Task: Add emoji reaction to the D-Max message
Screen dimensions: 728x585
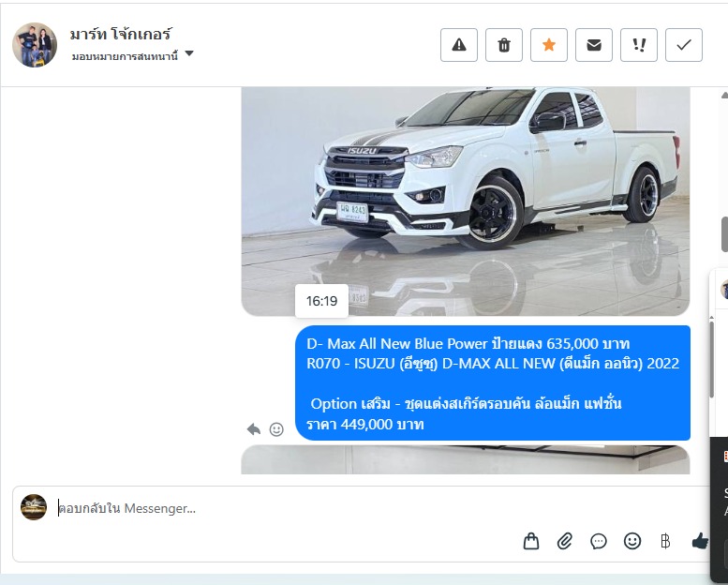Action: (x=276, y=429)
